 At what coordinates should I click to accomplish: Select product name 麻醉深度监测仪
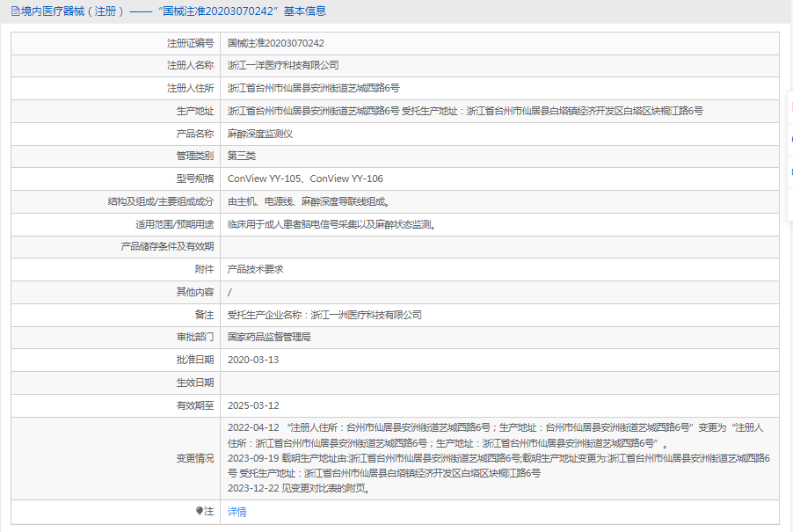260,134
